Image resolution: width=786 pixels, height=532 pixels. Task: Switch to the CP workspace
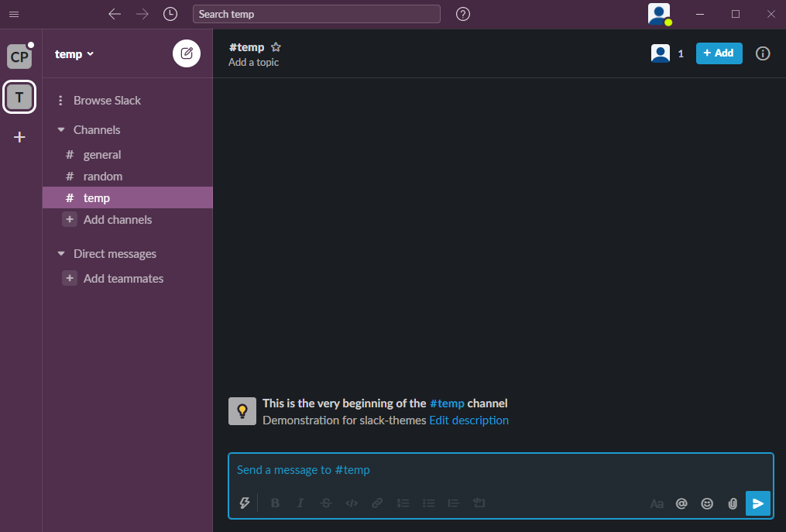pyautogui.click(x=19, y=57)
